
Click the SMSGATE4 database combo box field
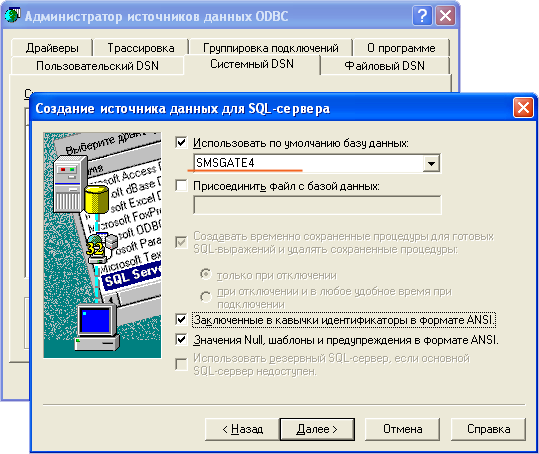pyautogui.click(x=317, y=163)
